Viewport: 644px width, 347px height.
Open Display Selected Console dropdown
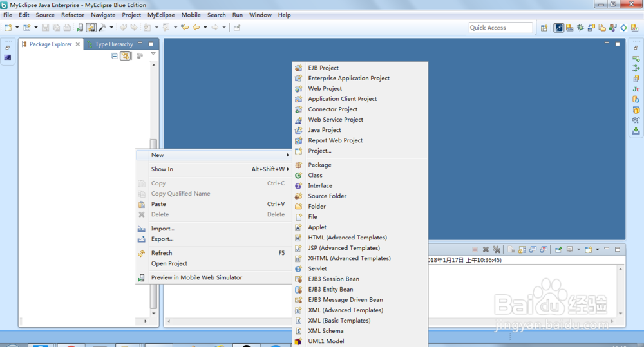pos(578,249)
